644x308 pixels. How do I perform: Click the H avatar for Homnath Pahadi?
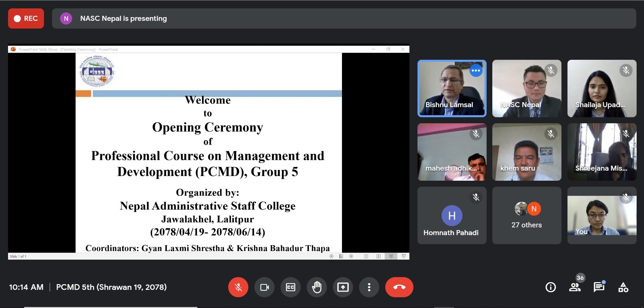click(x=452, y=216)
